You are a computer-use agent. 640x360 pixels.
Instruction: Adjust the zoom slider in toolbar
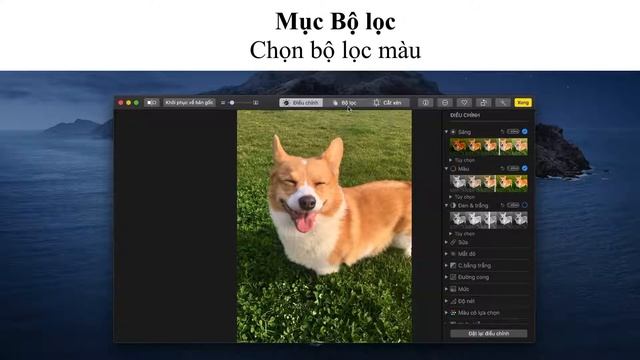point(240,103)
